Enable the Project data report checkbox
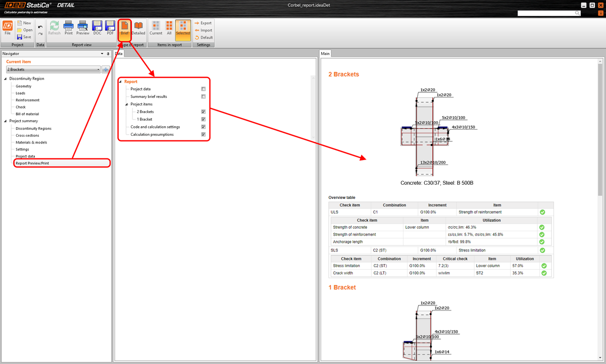The width and height of the screenshot is (606, 364). coord(204,88)
